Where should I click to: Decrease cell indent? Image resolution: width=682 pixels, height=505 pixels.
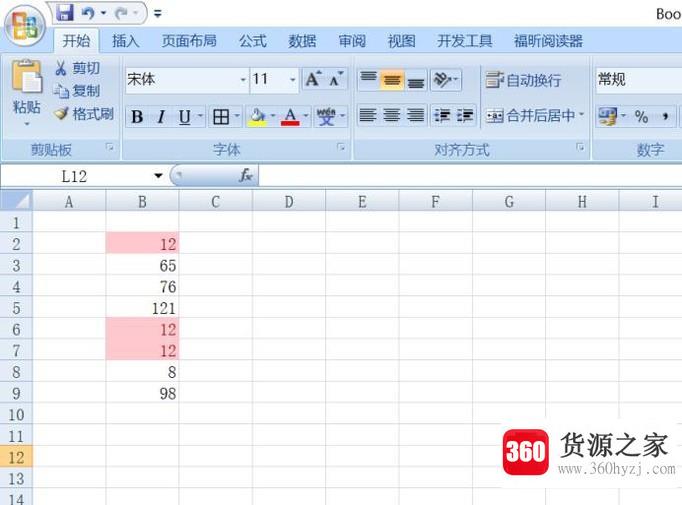pyautogui.click(x=442, y=116)
